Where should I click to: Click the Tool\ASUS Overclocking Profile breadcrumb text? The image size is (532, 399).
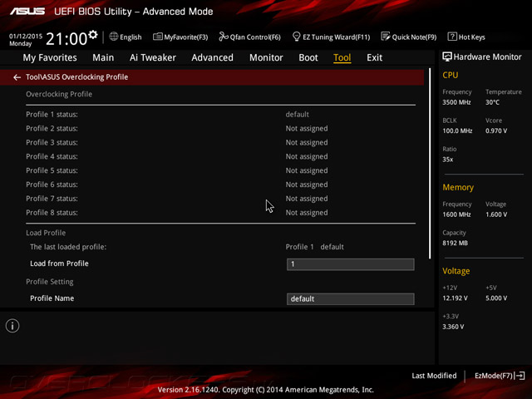point(77,77)
